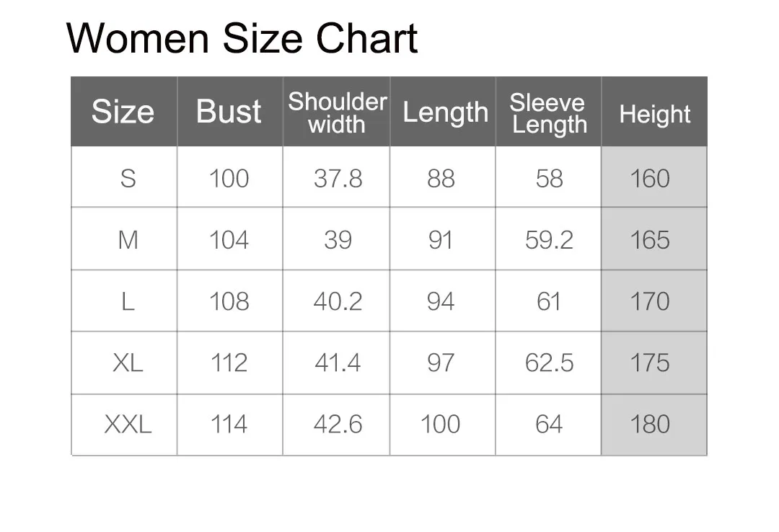Select the 97 length value cell
779x532 pixels.
443,363
